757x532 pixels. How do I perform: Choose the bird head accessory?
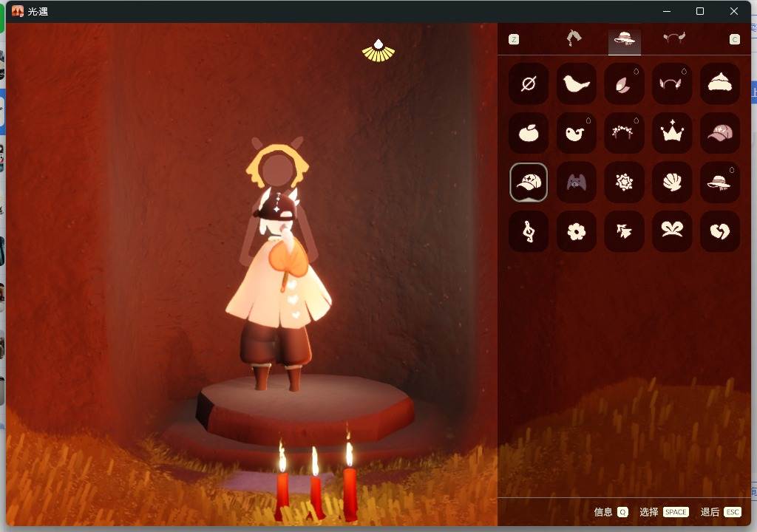[576, 83]
